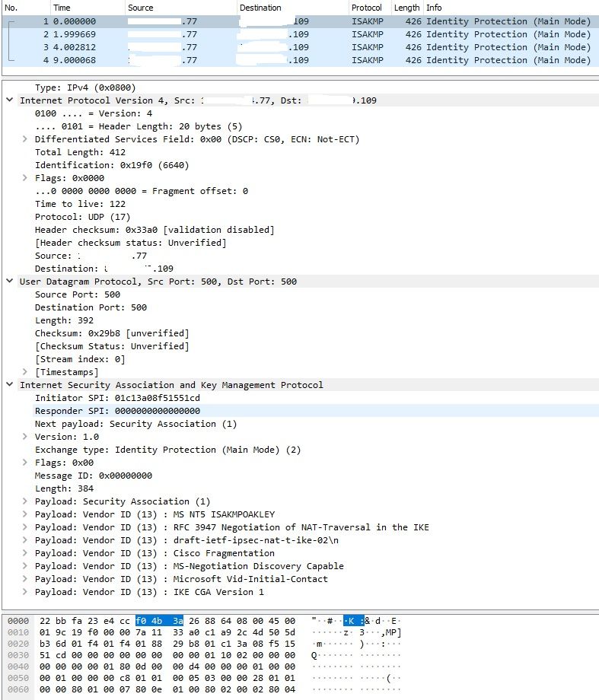
Task: Select the Time to live: 122 field
Action: click(80, 204)
